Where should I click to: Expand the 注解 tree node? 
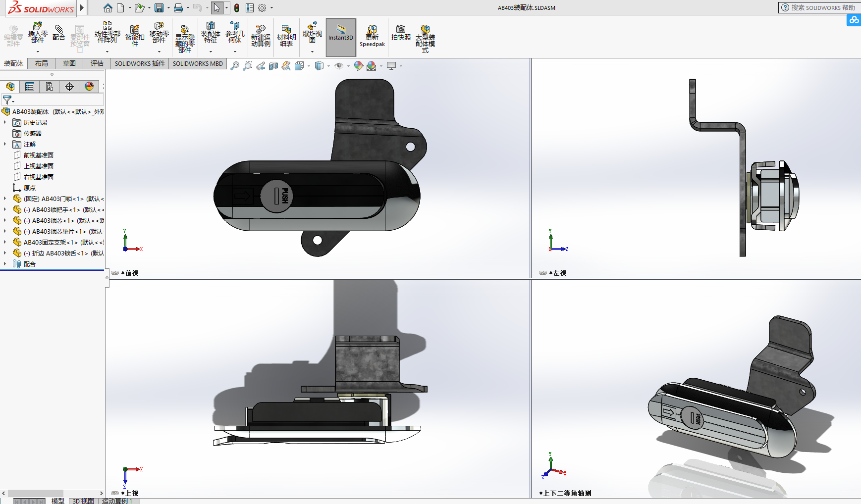point(5,144)
